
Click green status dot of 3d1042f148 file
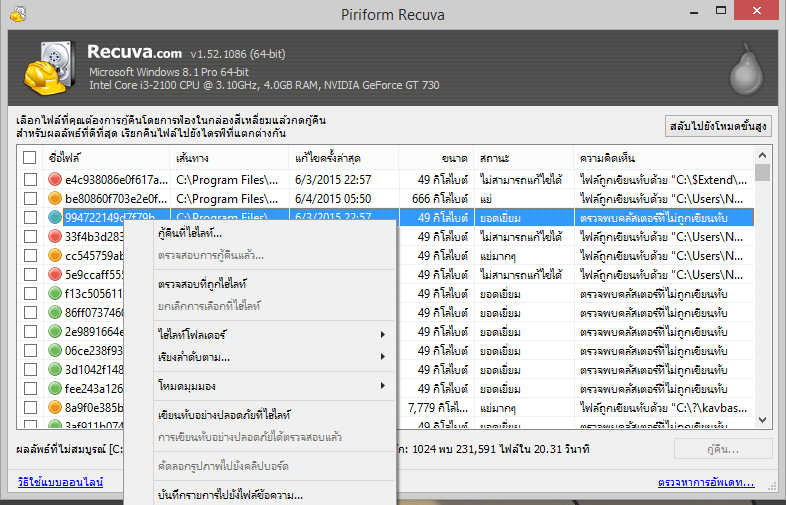[x=55, y=370]
